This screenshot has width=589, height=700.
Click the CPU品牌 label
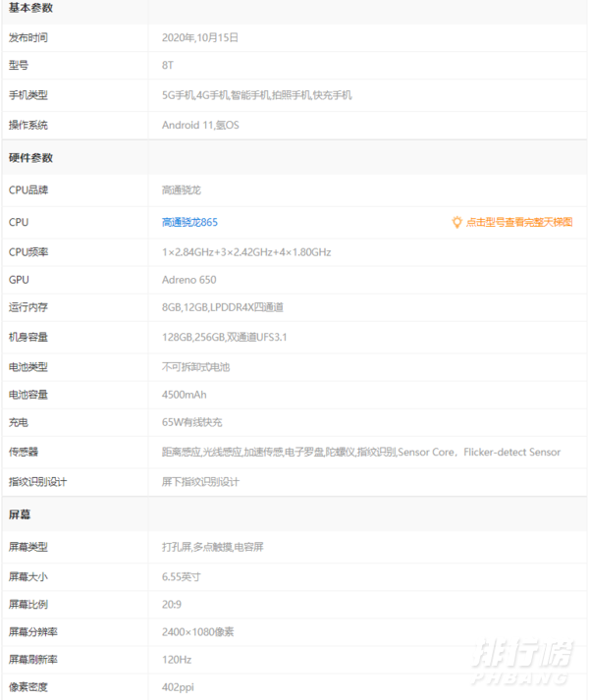click(x=28, y=190)
